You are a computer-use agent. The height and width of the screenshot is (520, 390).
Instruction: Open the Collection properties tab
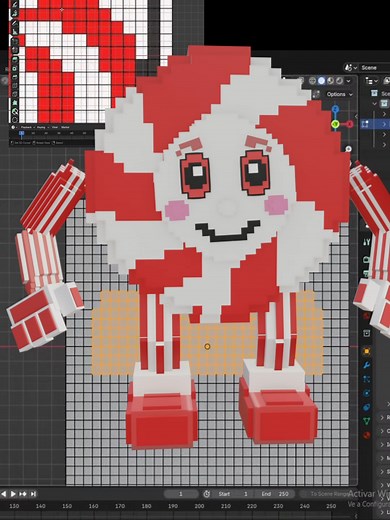367,333
